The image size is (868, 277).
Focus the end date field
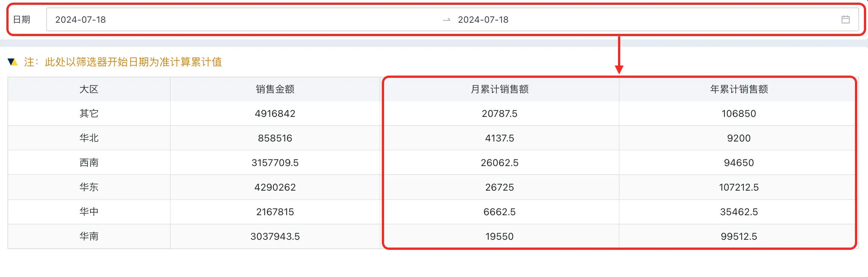coord(483,20)
